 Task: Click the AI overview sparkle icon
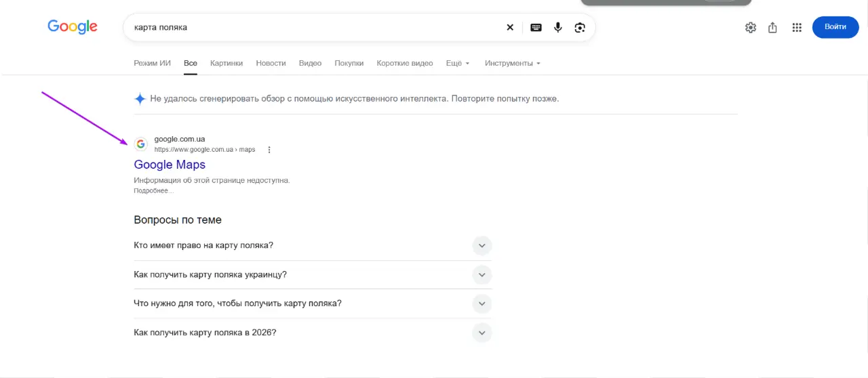pyautogui.click(x=140, y=99)
